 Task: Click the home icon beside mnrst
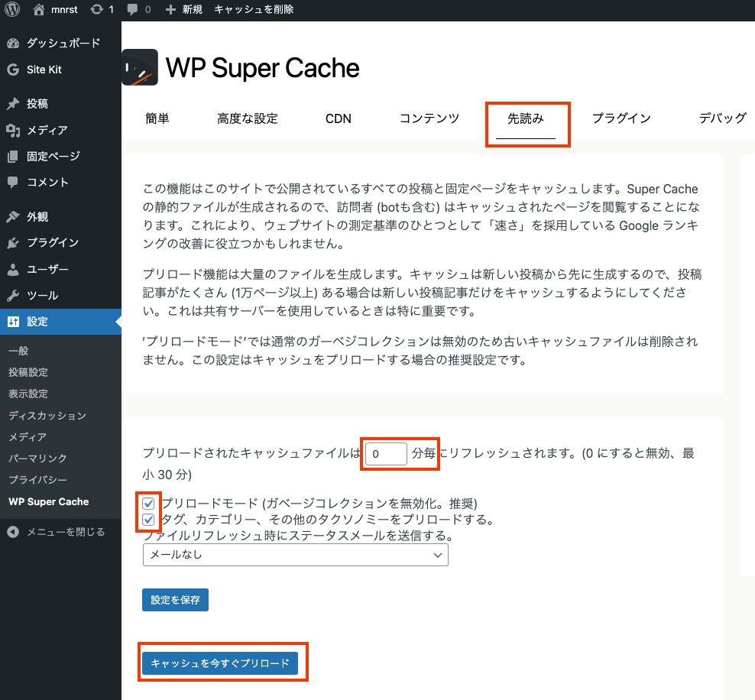click(39, 10)
